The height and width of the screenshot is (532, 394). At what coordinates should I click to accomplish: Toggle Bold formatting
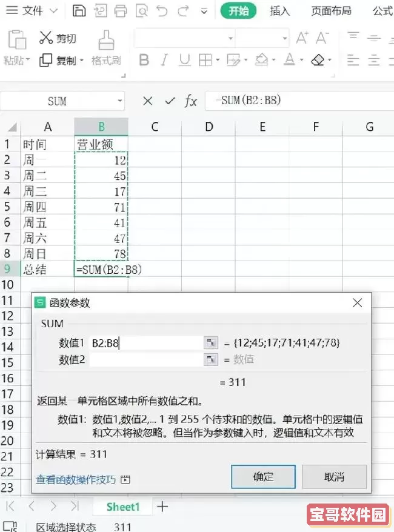144,60
